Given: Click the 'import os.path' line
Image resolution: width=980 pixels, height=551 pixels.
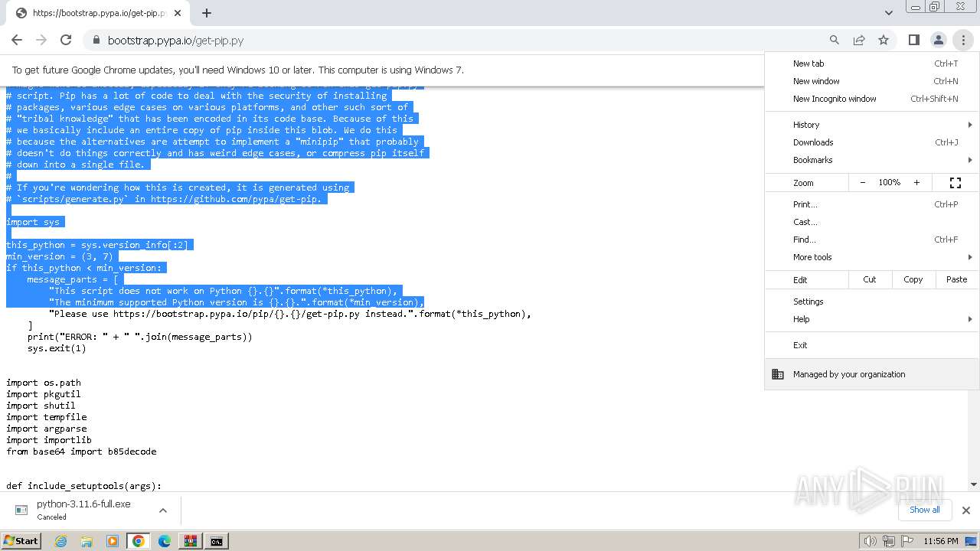Looking at the screenshot, I should pyautogui.click(x=44, y=383).
